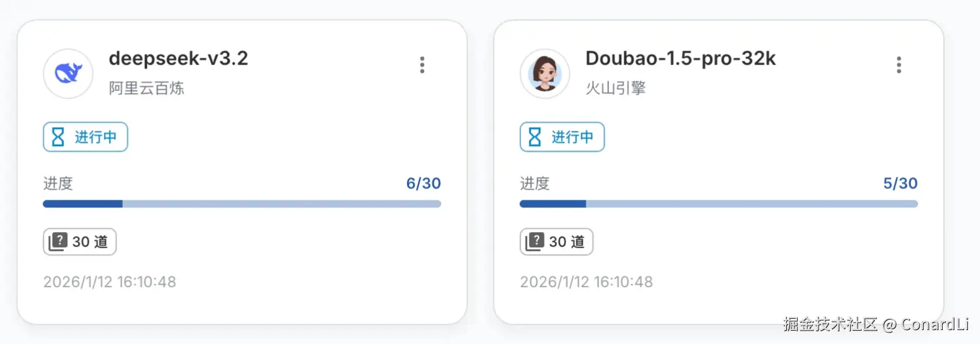The height and width of the screenshot is (344, 980).
Task: Click the Doubao avatar icon
Action: [x=544, y=74]
